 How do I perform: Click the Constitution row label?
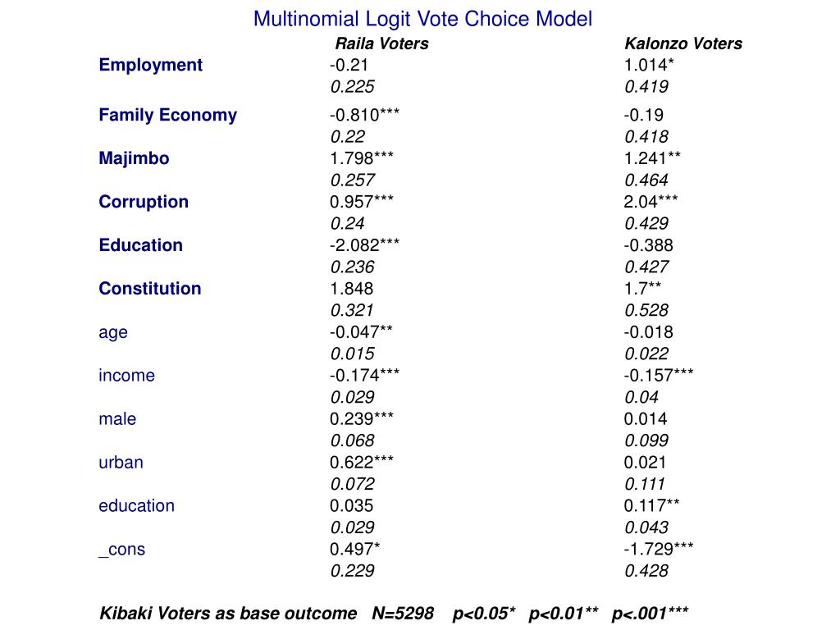[150, 288]
